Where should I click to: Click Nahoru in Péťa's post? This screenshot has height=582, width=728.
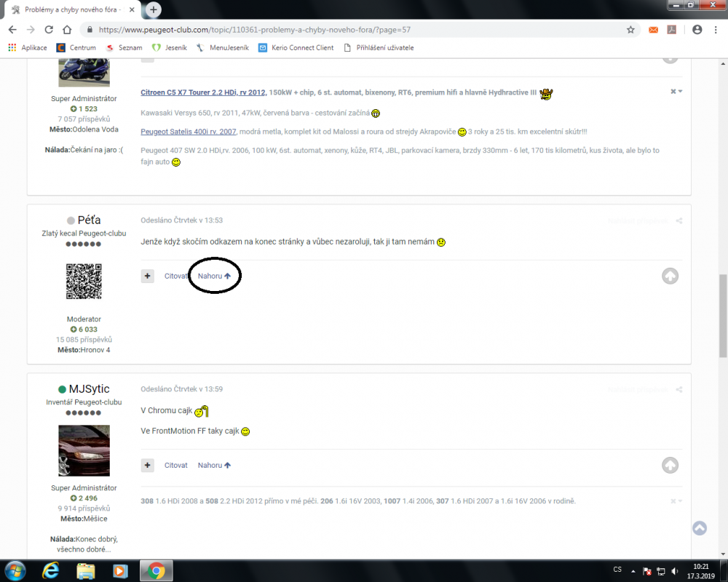214,276
